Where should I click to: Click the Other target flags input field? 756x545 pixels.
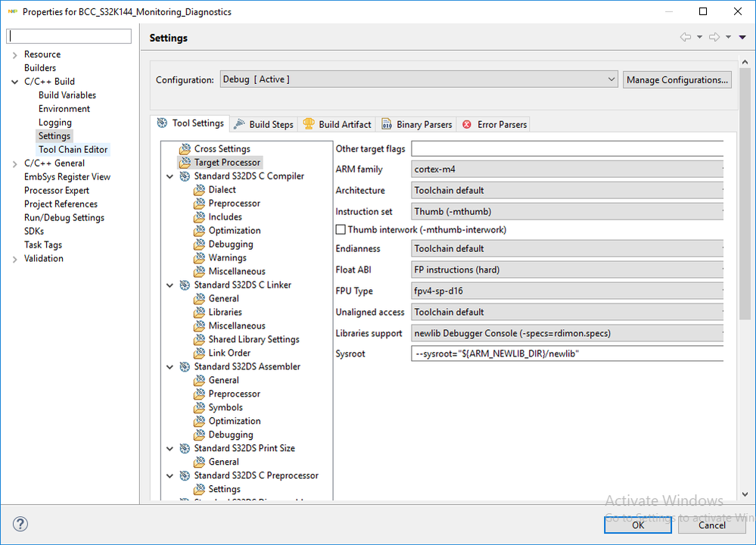(x=567, y=149)
